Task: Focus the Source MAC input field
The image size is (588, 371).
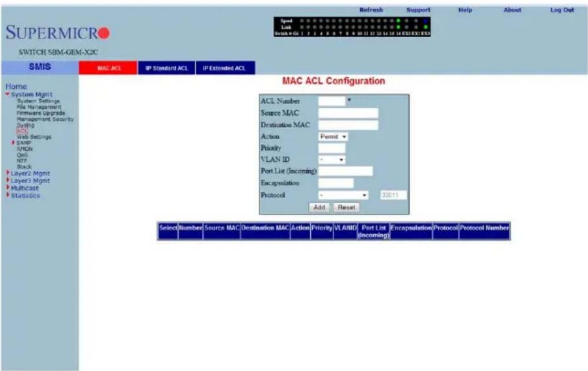Action: [x=348, y=113]
